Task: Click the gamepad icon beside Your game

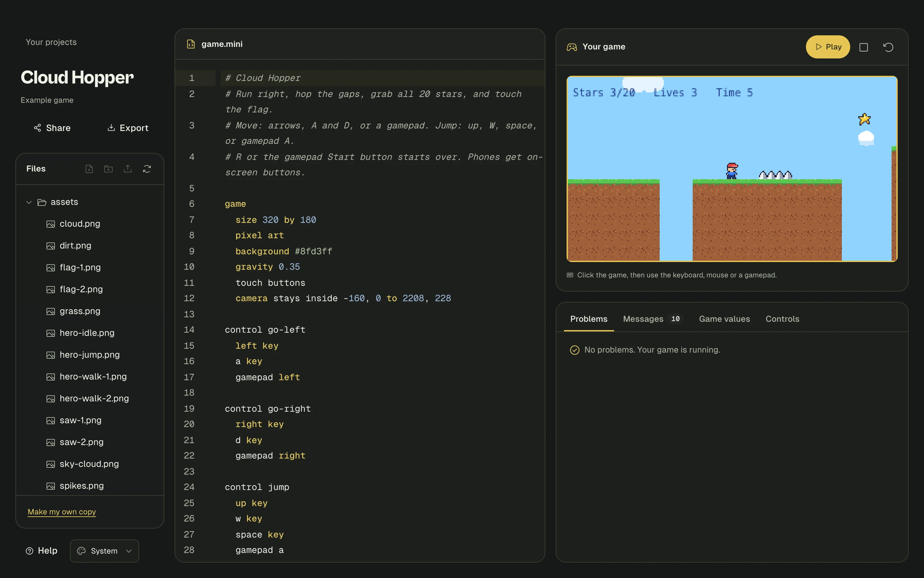Action: click(x=572, y=47)
